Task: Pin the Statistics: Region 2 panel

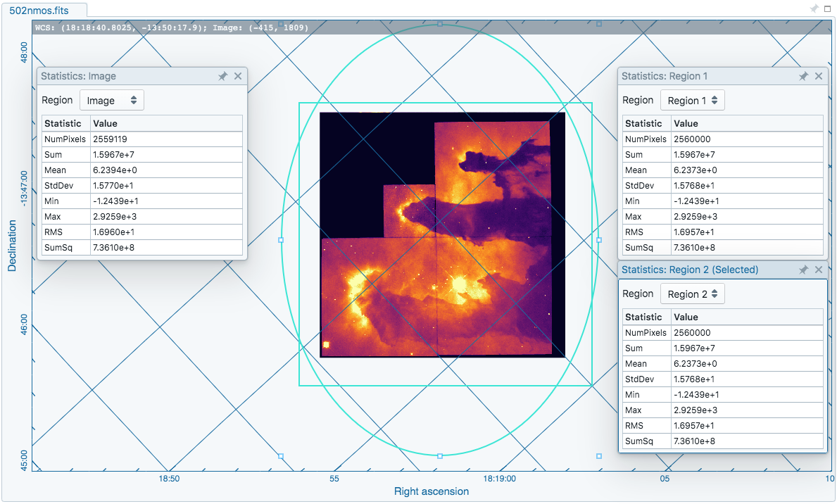Action: tap(803, 270)
